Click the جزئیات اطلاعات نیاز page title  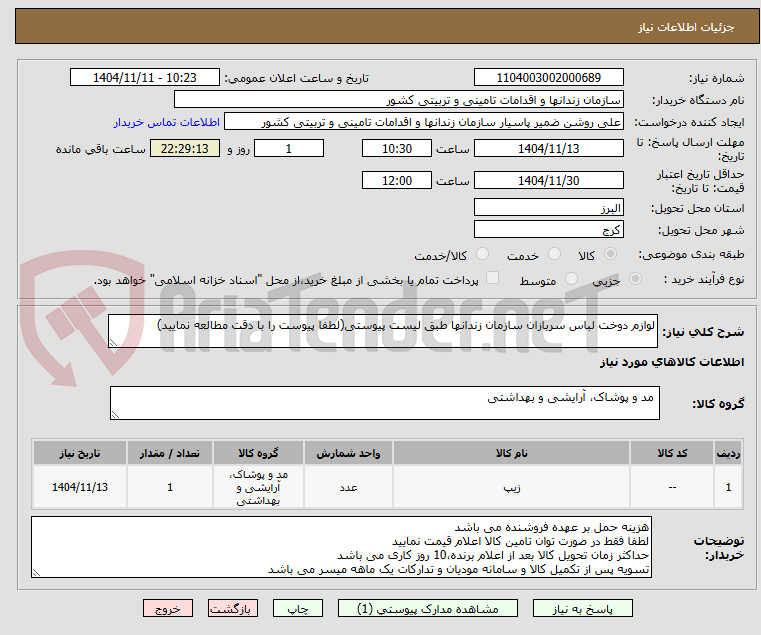pos(686,27)
